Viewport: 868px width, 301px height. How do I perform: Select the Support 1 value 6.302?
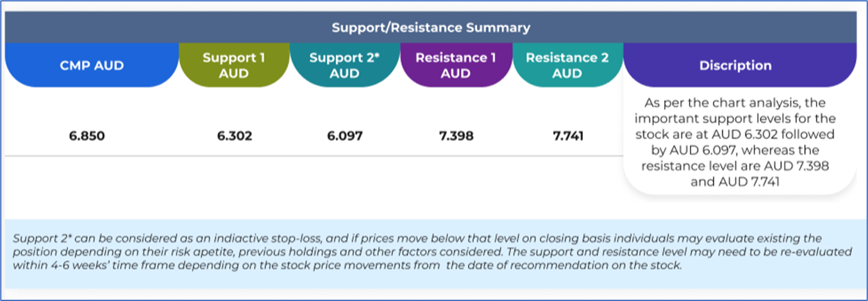point(234,136)
